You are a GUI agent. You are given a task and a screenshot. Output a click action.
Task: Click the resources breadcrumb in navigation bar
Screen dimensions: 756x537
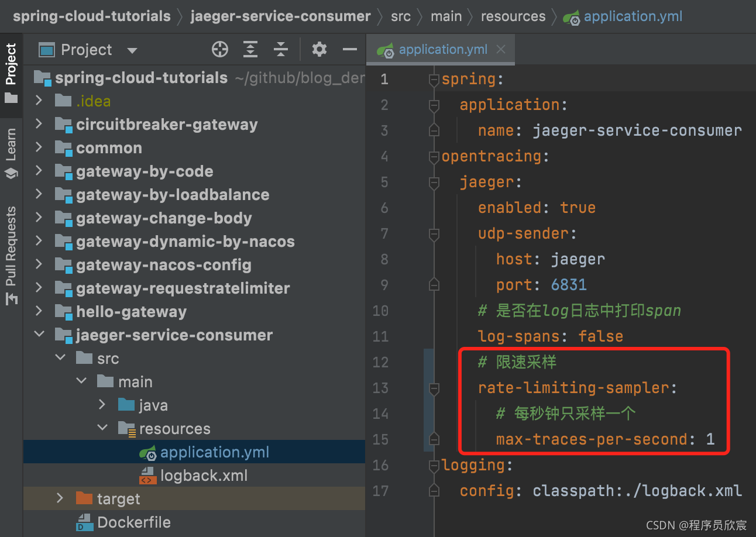[x=513, y=16]
